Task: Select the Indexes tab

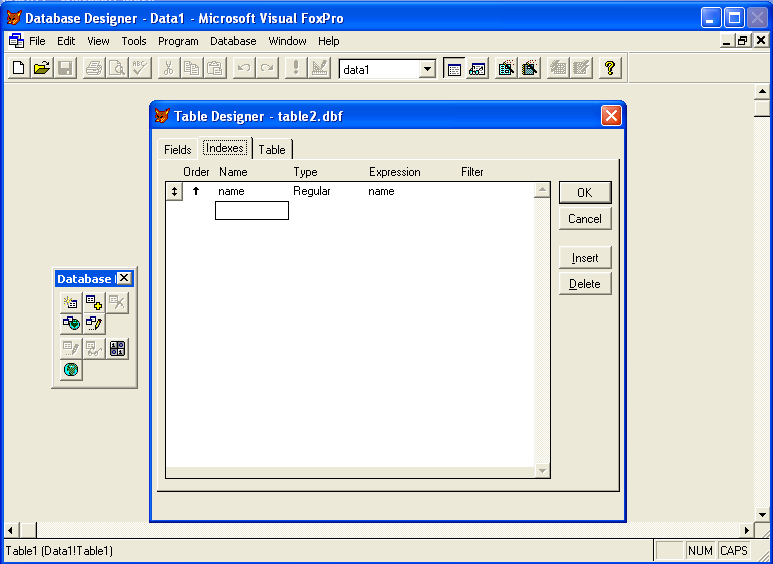Action: coord(225,148)
